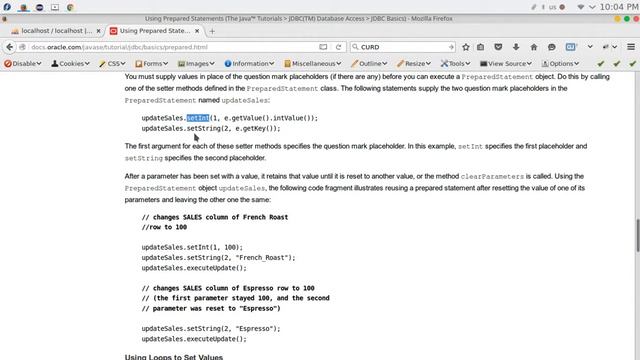Screen dimensions: 640x360
Task: Click the first green validation checkmark
Action: pos(600,64)
